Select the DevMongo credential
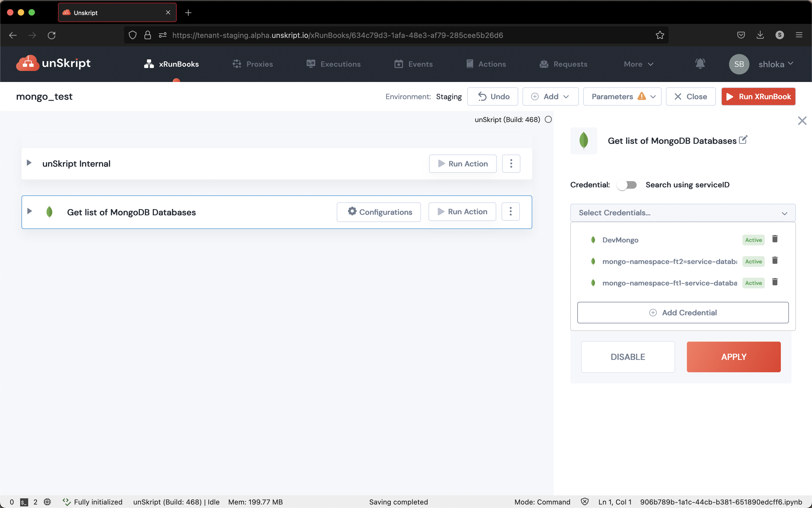The image size is (812, 508). tap(620, 240)
